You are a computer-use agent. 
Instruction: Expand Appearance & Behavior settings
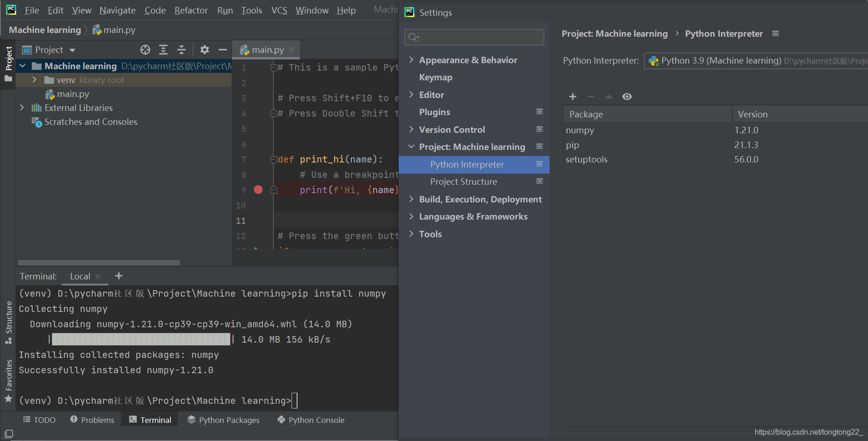(411, 59)
